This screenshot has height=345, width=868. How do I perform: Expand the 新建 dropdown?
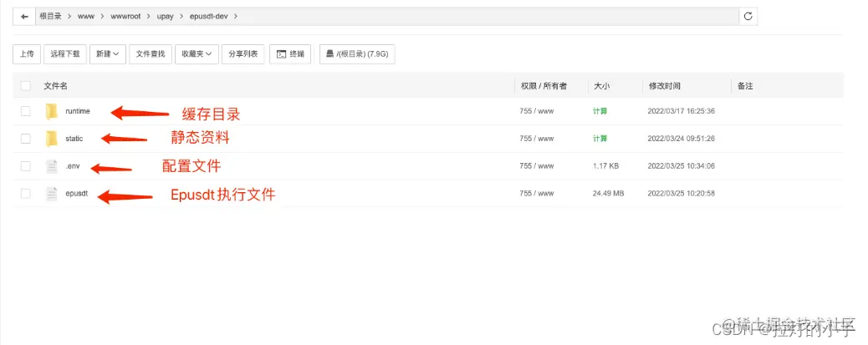pyautogui.click(x=107, y=54)
